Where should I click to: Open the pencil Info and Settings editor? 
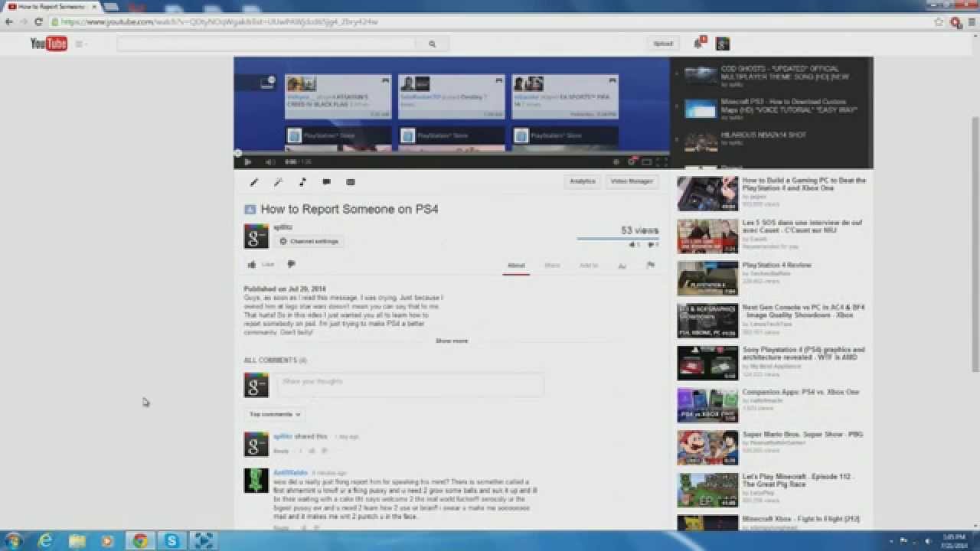click(254, 182)
